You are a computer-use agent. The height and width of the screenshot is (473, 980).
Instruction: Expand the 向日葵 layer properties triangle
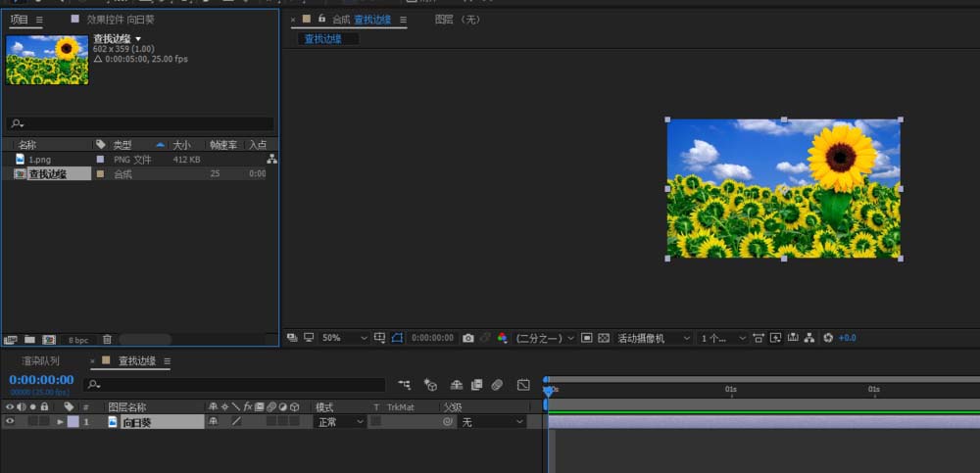(x=61, y=422)
